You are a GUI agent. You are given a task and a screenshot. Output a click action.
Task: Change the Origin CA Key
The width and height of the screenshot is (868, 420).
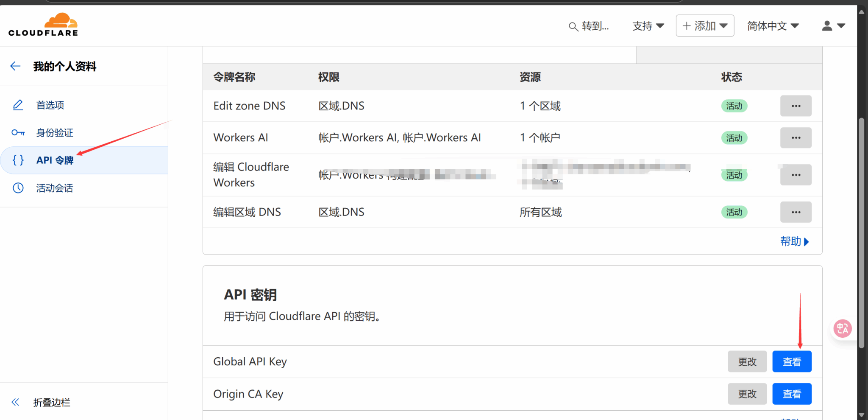(x=747, y=394)
